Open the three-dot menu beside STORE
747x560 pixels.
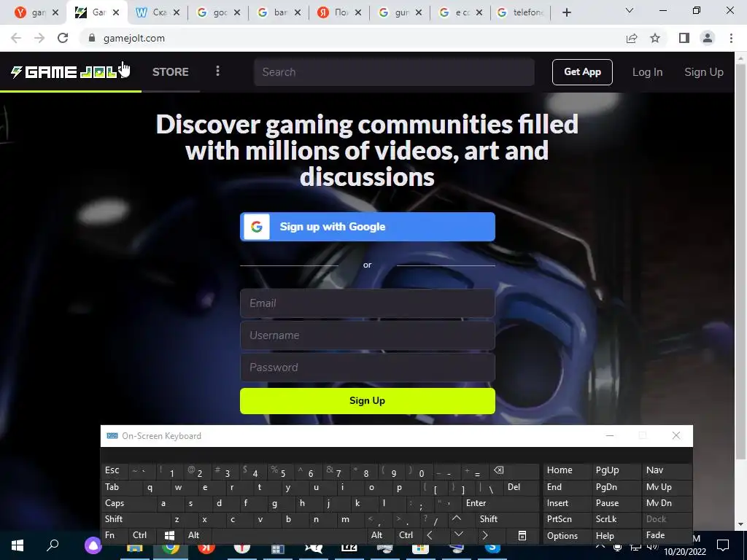(217, 71)
